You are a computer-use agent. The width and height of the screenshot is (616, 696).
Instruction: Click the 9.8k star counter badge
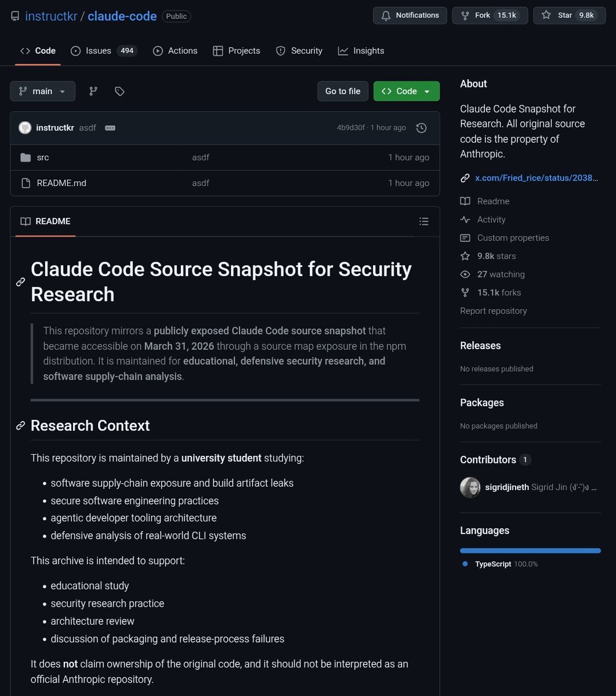click(586, 16)
